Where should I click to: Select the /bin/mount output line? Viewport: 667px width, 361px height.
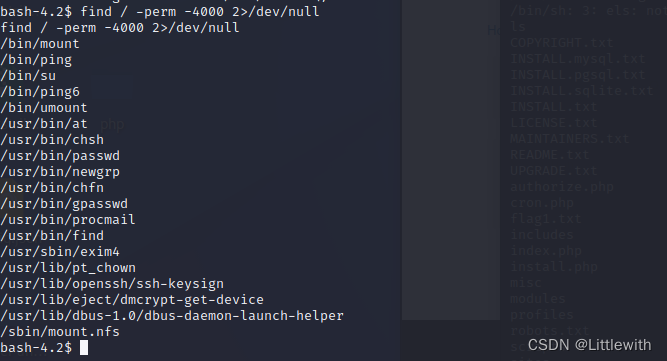tap(40, 44)
